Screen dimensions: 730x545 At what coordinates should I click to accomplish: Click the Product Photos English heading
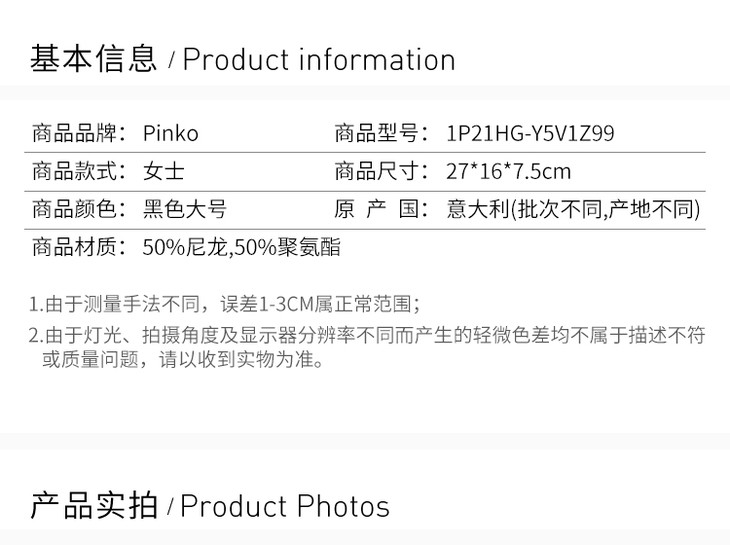(285, 507)
